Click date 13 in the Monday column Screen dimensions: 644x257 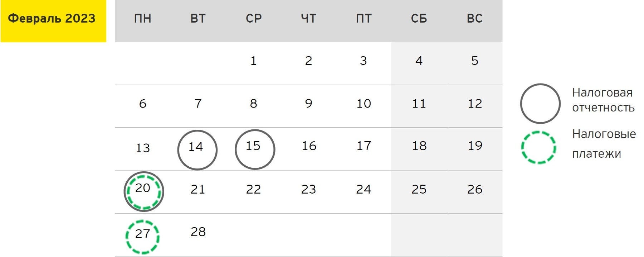tap(142, 148)
